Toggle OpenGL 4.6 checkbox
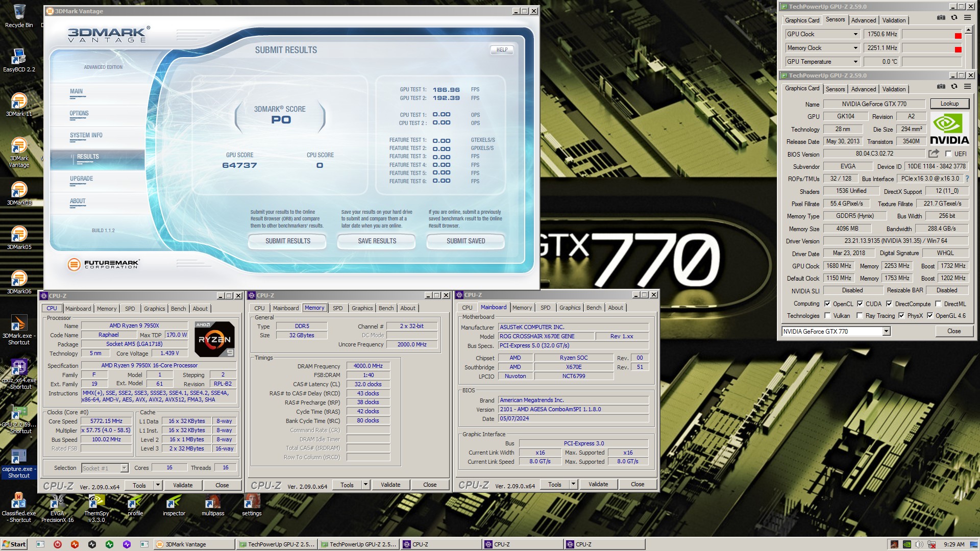This screenshot has height=551, width=980. click(x=930, y=316)
